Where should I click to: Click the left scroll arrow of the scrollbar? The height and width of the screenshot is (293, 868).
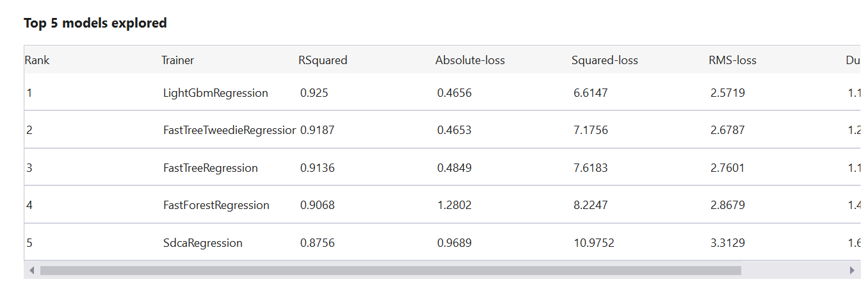pyautogui.click(x=32, y=271)
